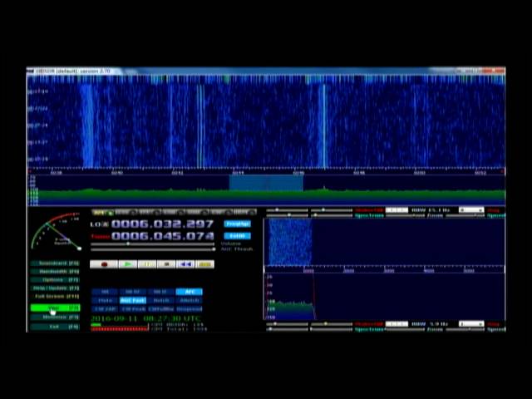Open the Options [F7] menu

[x=55, y=280]
